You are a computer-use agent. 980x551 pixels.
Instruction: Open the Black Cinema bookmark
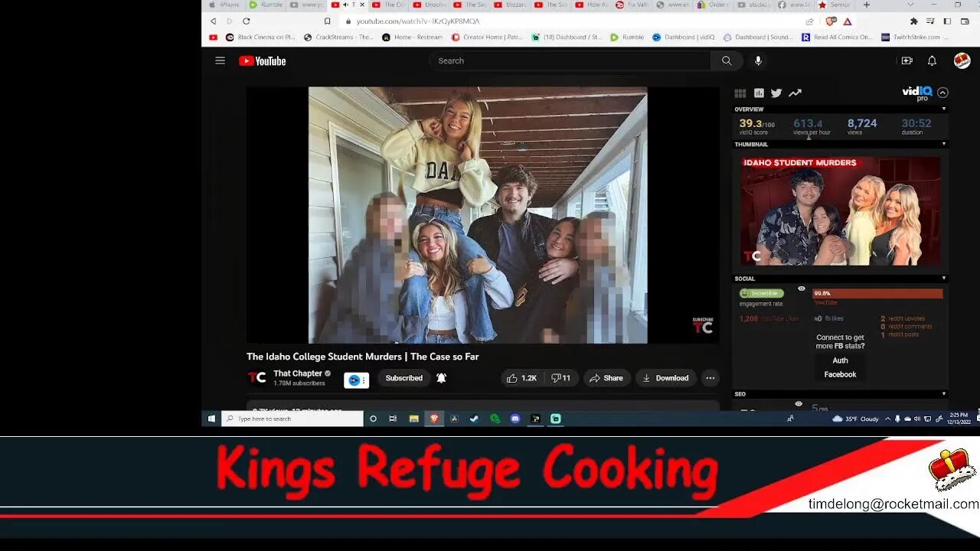coord(260,37)
